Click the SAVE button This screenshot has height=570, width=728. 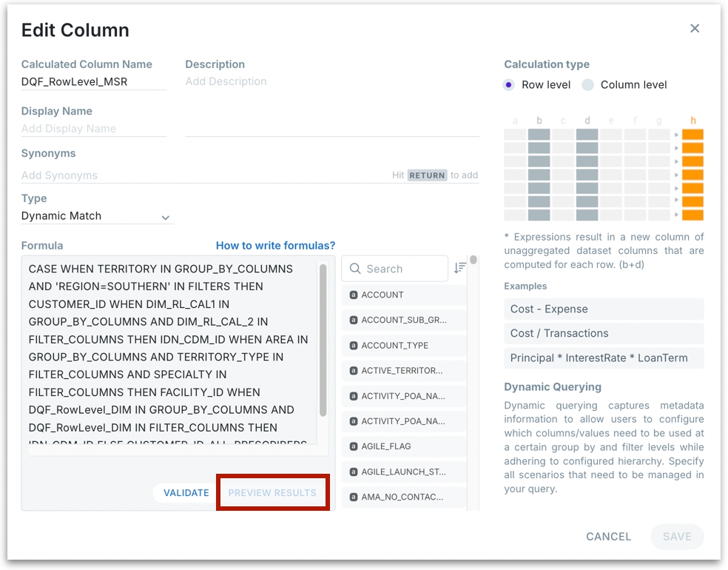click(x=676, y=537)
